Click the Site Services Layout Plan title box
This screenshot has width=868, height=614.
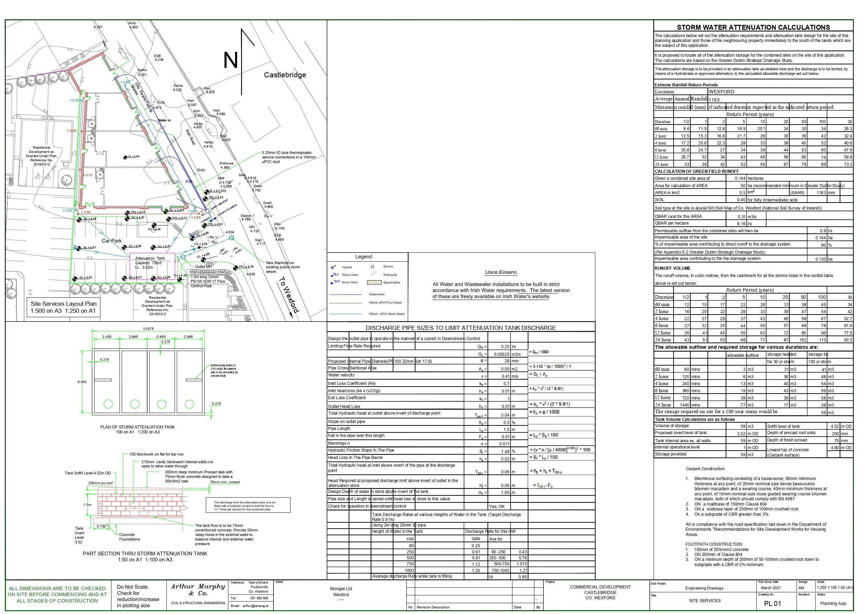point(64,307)
